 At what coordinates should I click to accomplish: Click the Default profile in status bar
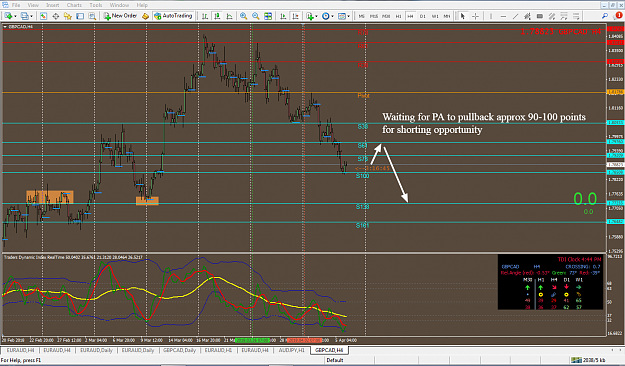coord(335,360)
